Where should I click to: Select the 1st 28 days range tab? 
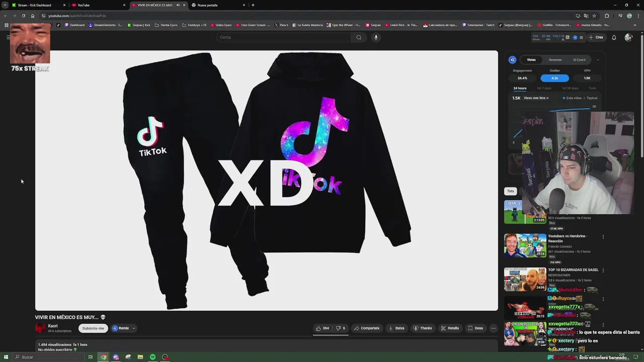570,88
